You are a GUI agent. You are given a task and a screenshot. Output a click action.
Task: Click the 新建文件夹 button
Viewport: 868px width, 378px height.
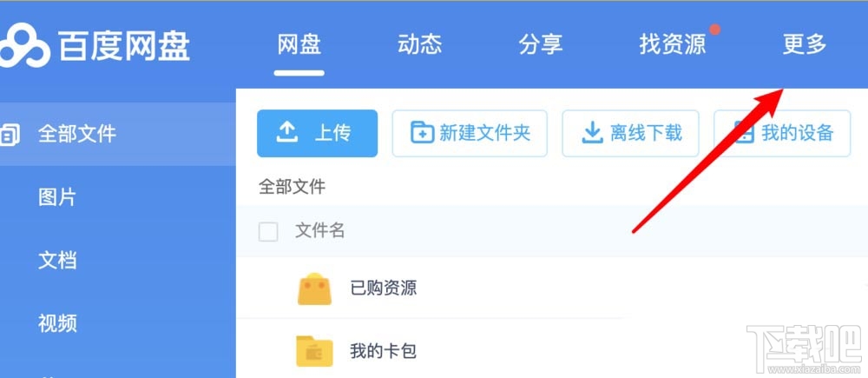point(470,133)
